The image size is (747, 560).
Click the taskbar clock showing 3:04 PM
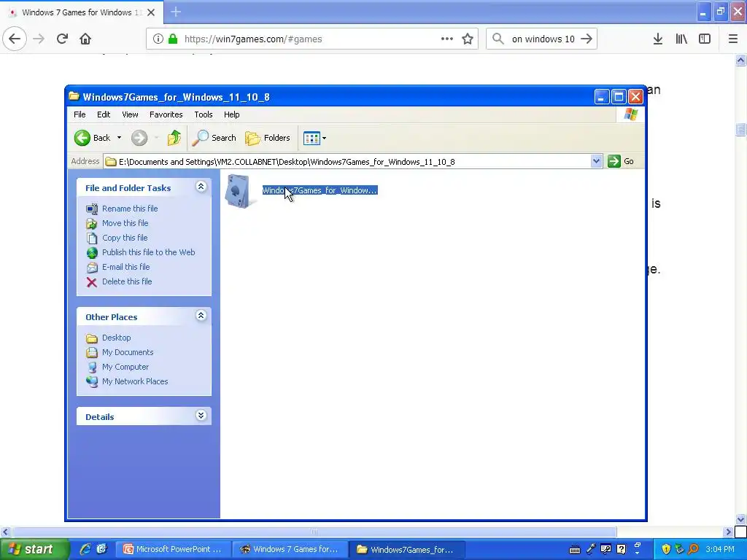click(719, 550)
